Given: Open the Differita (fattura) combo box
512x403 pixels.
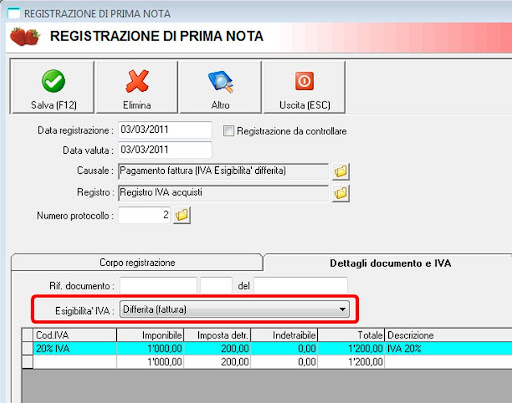Looking at the screenshot, I should [234, 309].
